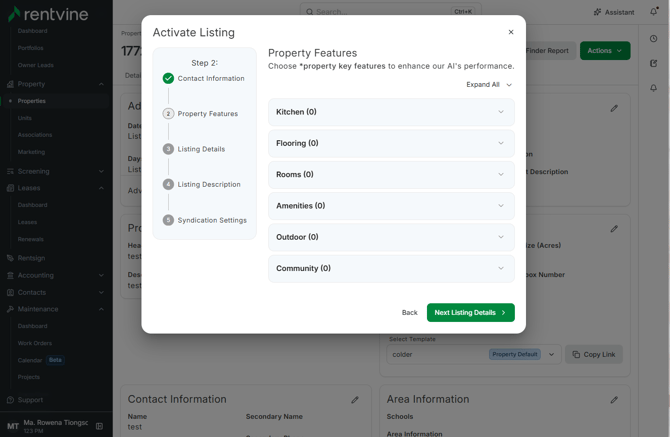The height and width of the screenshot is (437, 670).
Task: Expand the Flooring (0) section
Action: click(391, 143)
